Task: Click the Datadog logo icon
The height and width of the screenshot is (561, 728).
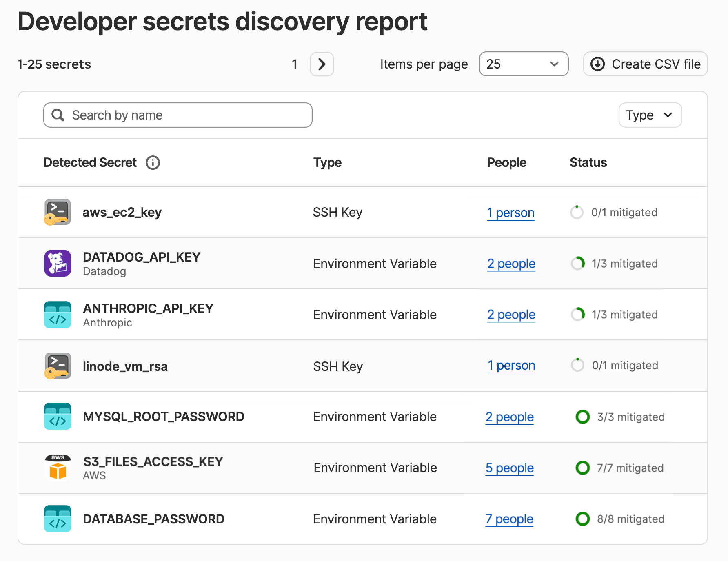Action: coord(58,263)
